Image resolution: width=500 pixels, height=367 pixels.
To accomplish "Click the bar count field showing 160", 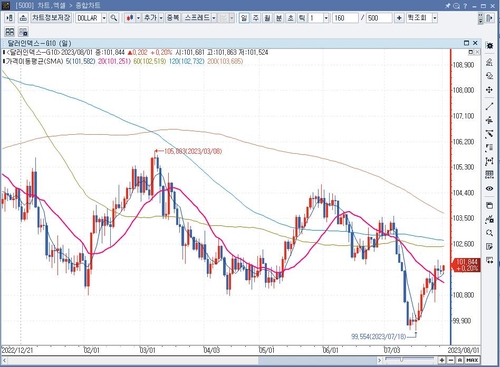I will 345,18.
